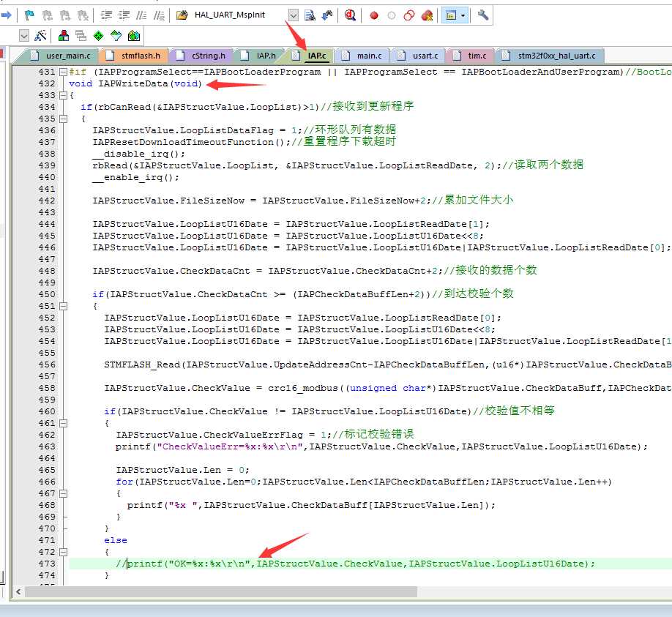The image size is (672, 617).
Task: Open the stm32f0xx_hal_uart.c tab
Action: click(550, 56)
